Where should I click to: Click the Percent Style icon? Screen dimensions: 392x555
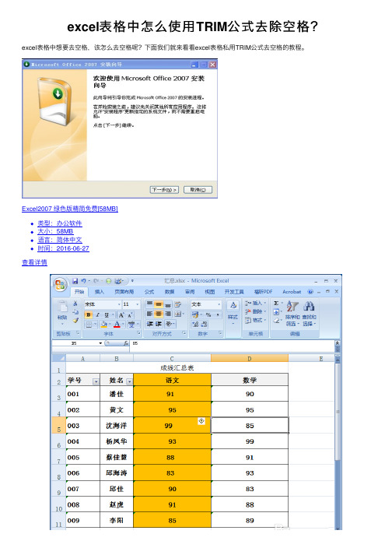[208, 314]
